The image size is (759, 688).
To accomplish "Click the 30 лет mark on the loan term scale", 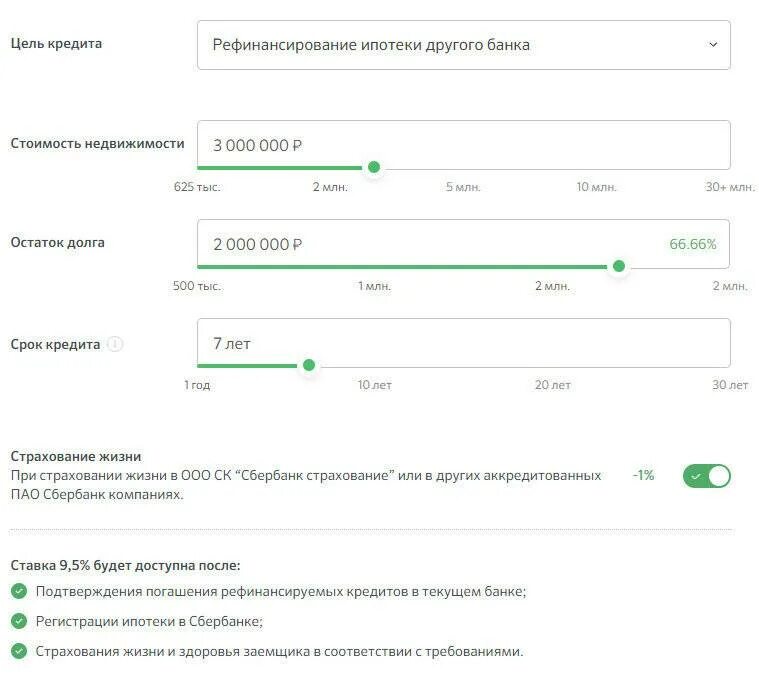I will click(730, 385).
